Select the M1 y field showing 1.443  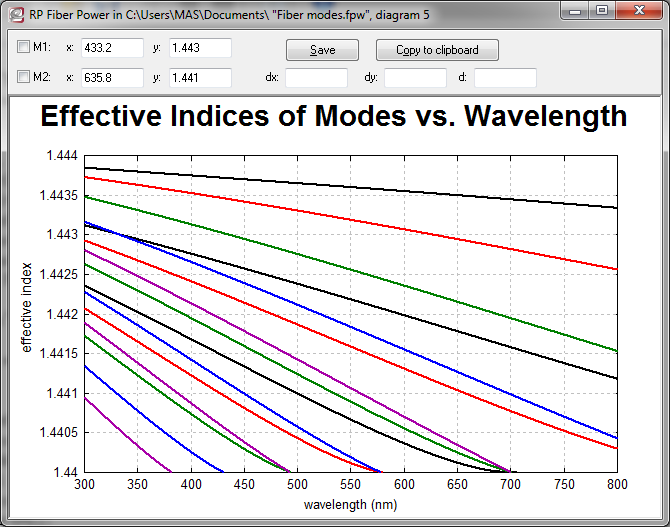(x=200, y=48)
